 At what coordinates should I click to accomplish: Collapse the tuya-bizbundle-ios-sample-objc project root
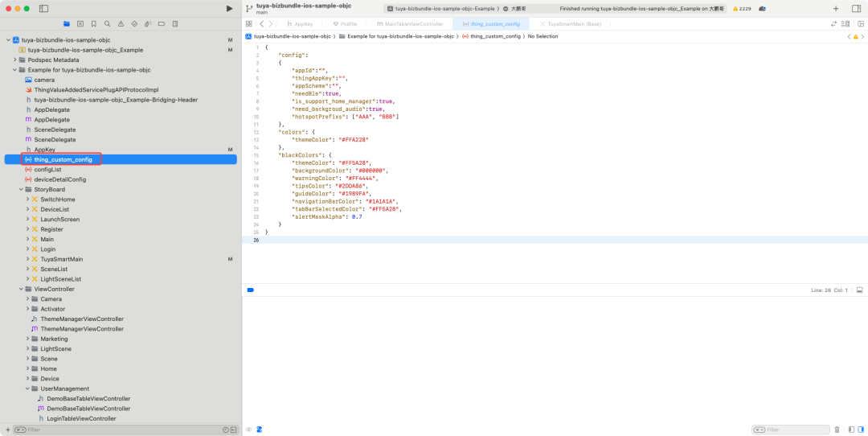[8, 40]
